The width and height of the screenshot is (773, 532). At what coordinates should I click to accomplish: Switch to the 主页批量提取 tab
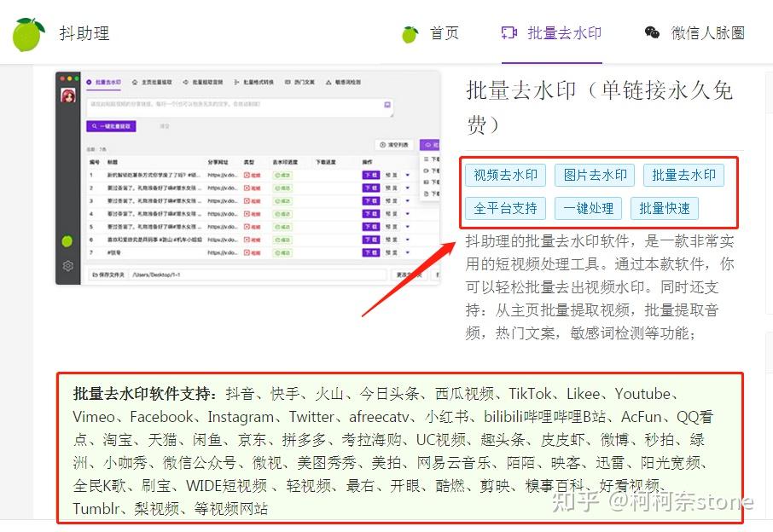153,82
